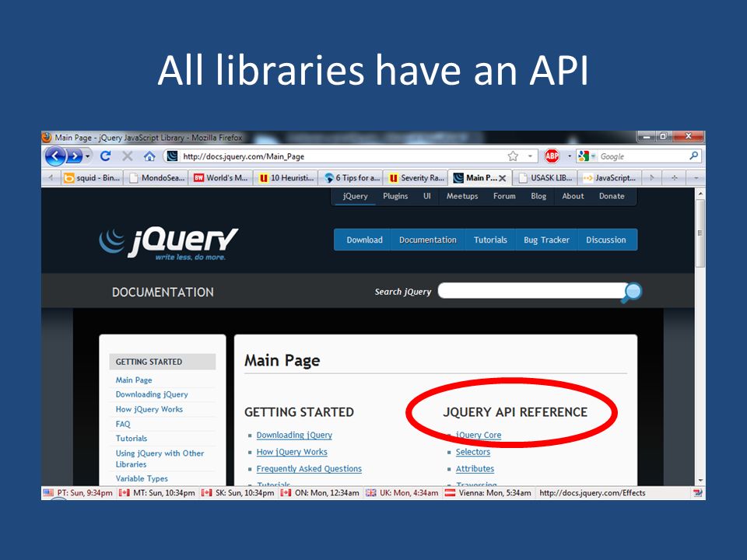Open About in top site nav
This screenshot has height=560, width=747.
click(573, 196)
